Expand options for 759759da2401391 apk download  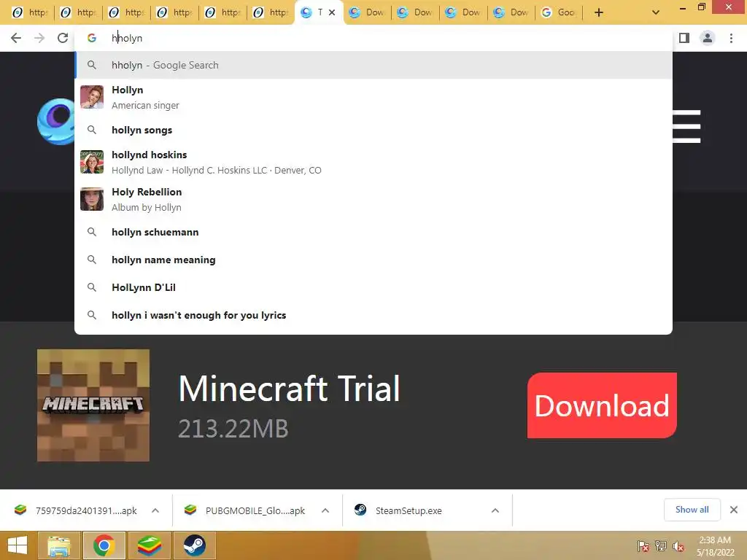coord(155,510)
